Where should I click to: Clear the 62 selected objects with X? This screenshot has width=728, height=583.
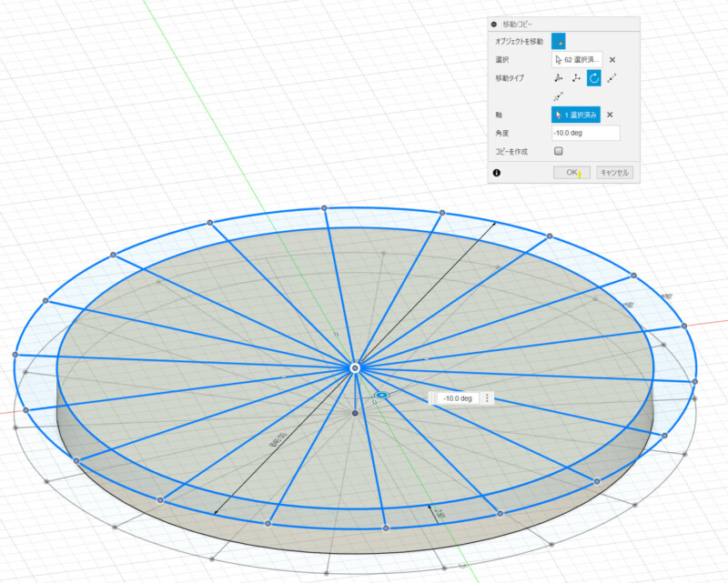tap(612, 60)
